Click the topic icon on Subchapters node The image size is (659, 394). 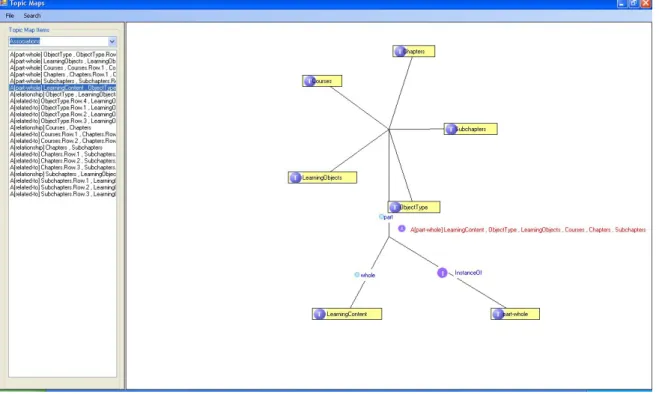pyautogui.click(x=451, y=129)
